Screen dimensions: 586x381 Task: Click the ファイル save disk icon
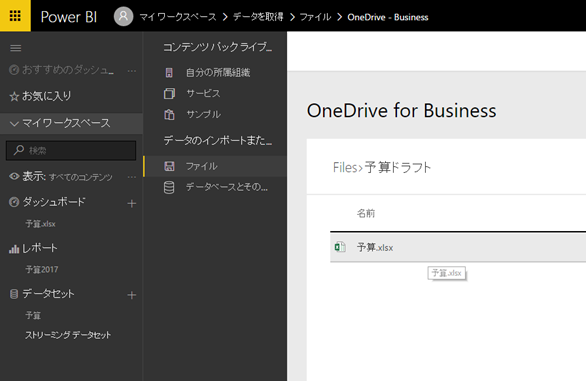169,166
